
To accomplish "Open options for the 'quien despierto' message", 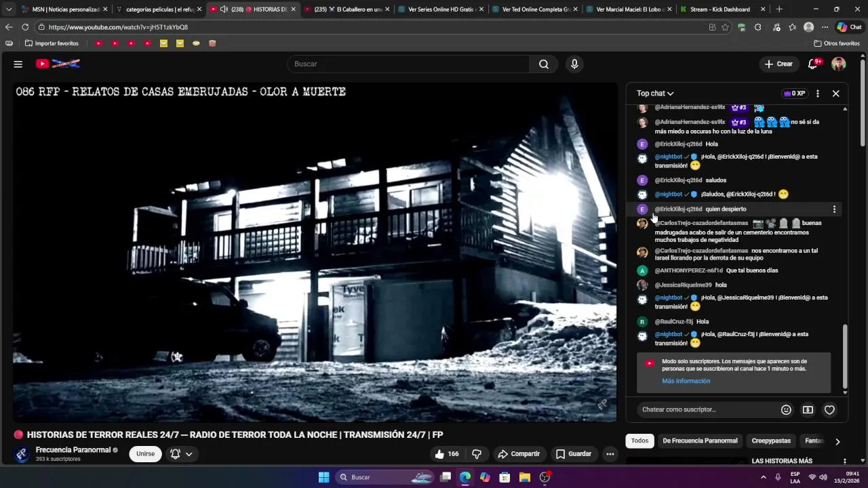I will pyautogui.click(x=834, y=209).
